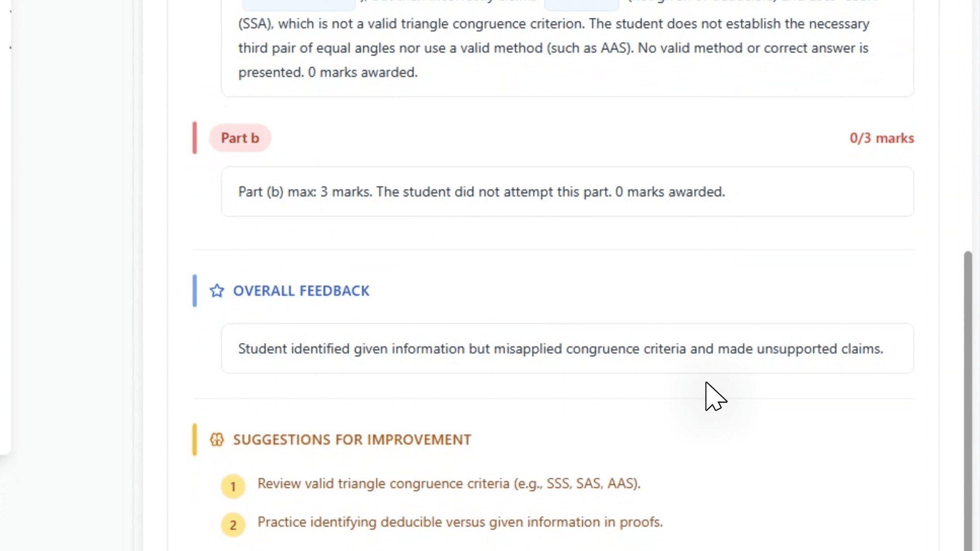The image size is (980, 551).
Task: Click the left side panel edge
Action: pyautogui.click(x=5, y=227)
